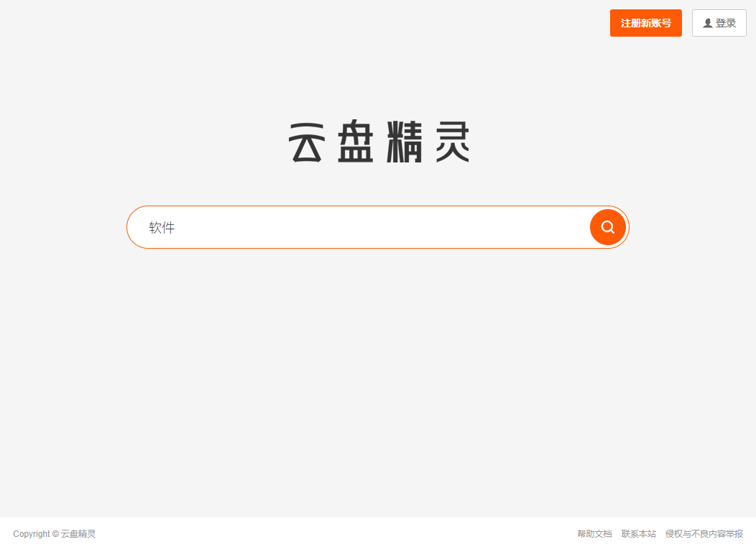Click the © symbol in the footer
This screenshot has width=756, height=547.
(x=55, y=533)
